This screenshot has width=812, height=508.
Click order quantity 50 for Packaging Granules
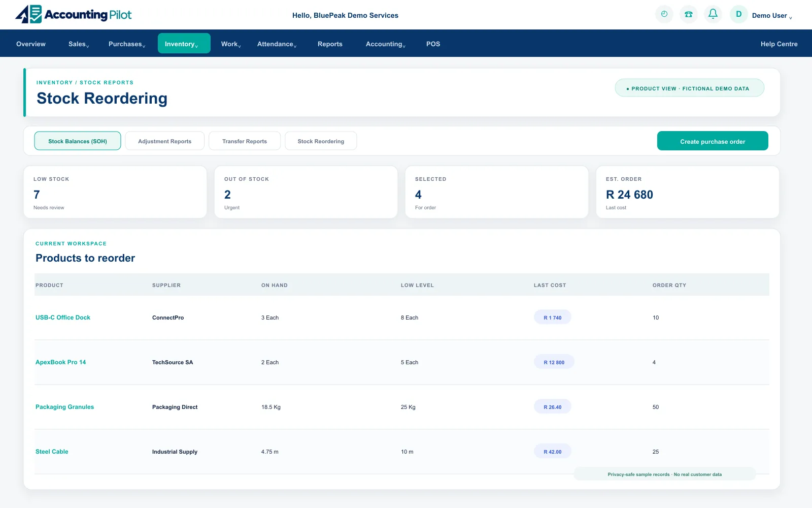[656, 407]
